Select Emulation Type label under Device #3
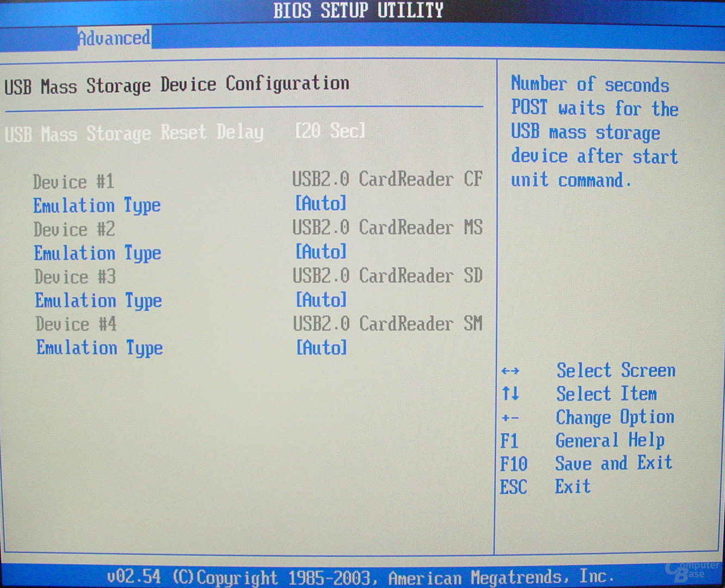 pos(99,301)
